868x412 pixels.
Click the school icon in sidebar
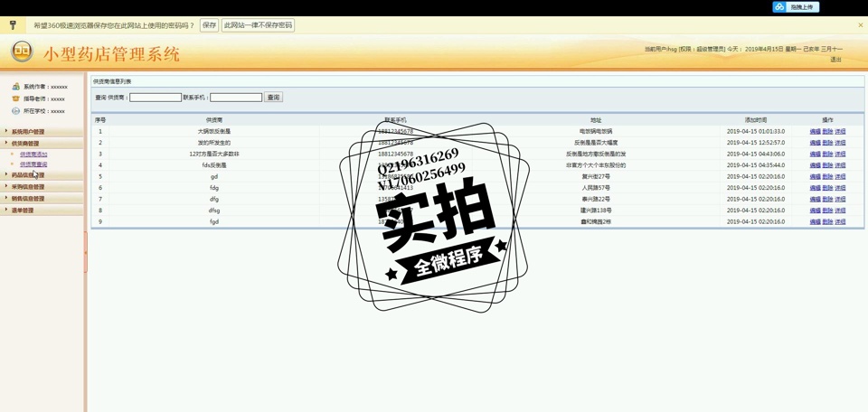pos(15,111)
